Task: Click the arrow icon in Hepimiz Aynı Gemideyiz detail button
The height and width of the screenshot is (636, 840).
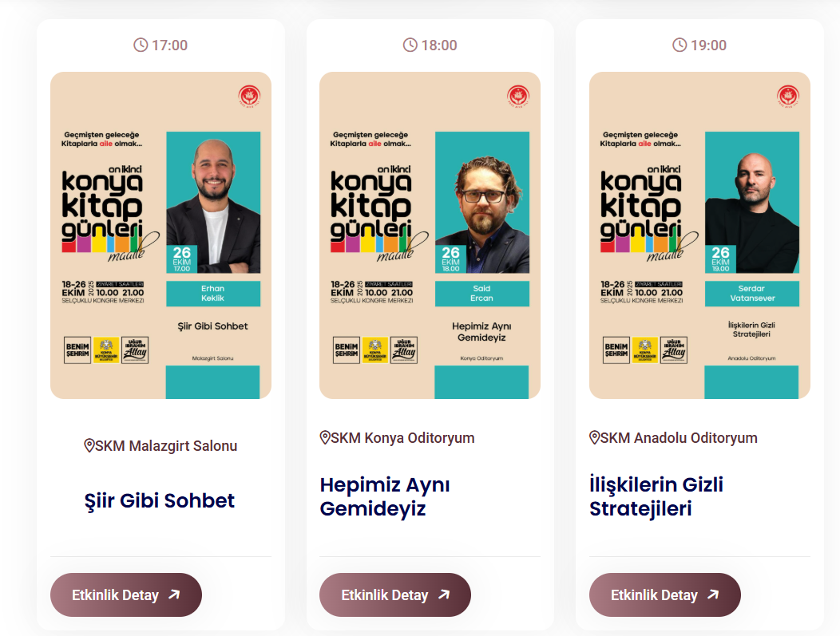Action: click(x=444, y=595)
